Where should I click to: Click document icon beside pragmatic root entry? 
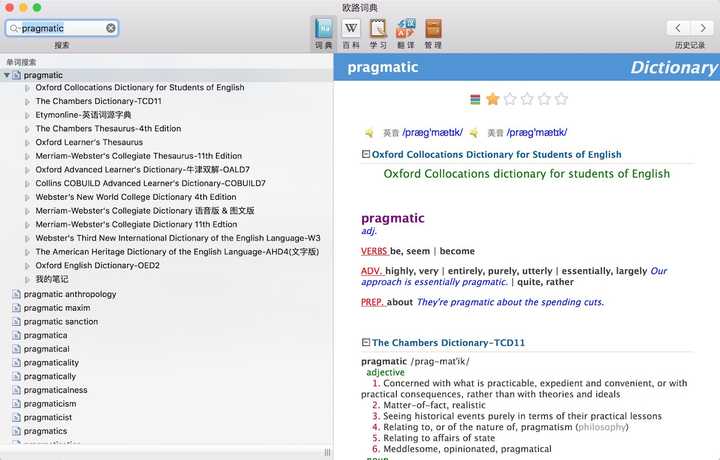[x=17, y=75]
